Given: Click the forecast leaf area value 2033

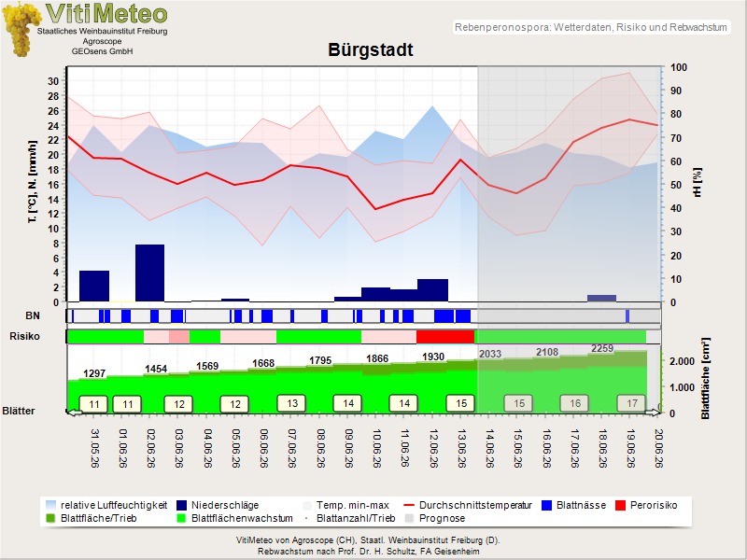Looking at the screenshot, I should (490, 354).
